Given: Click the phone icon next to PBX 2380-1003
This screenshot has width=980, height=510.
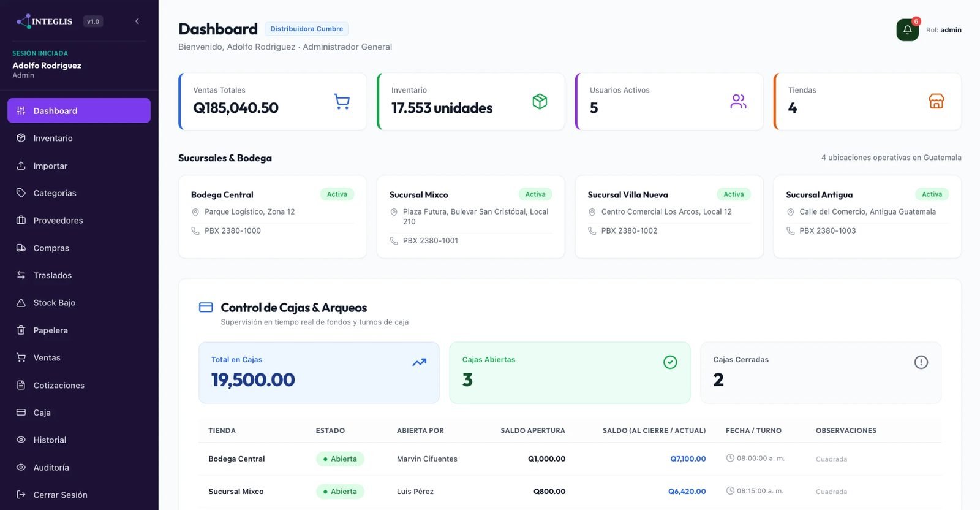Looking at the screenshot, I should tap(791, 231).
